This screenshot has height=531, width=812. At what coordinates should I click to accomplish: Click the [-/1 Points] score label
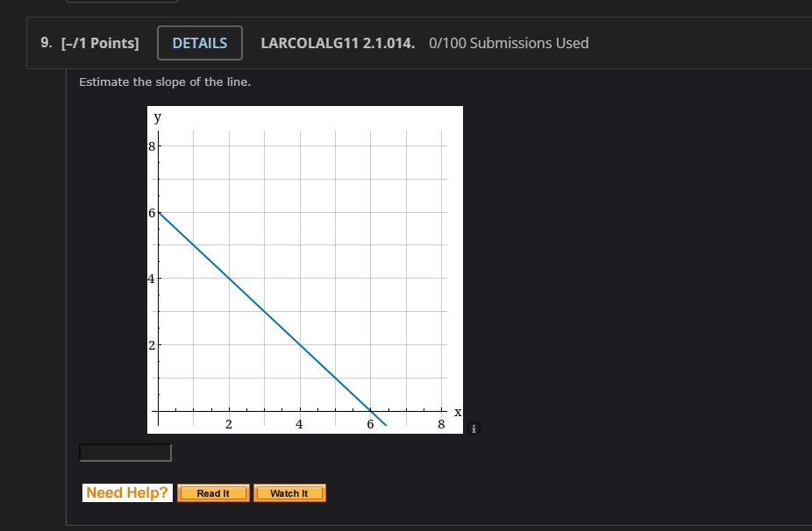tap(100, 41)
